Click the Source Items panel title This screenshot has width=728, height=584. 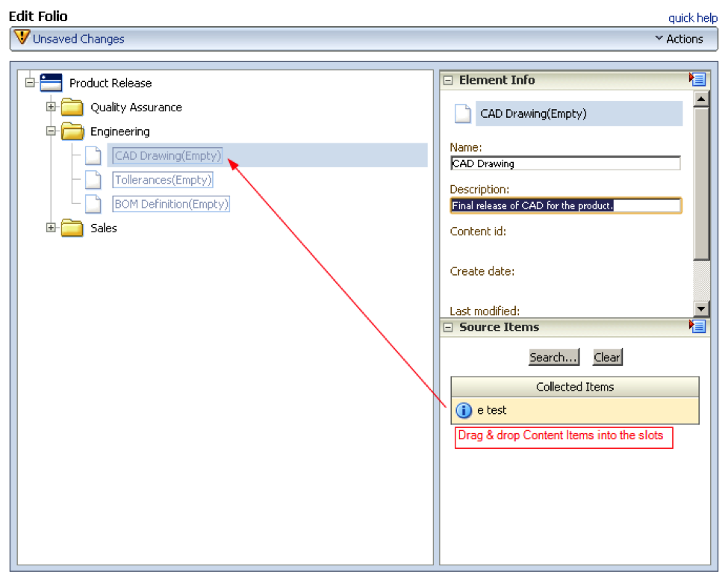499,327
